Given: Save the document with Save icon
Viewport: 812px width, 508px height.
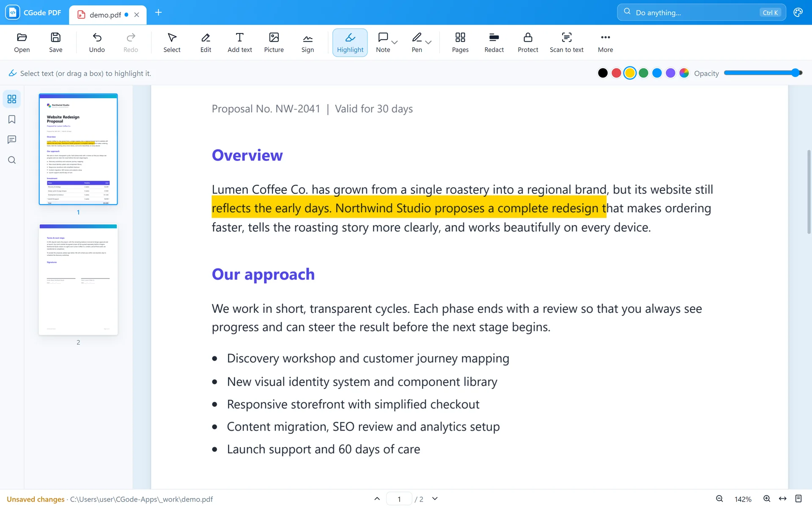Looking at the screenshot, I should point(55,43).
